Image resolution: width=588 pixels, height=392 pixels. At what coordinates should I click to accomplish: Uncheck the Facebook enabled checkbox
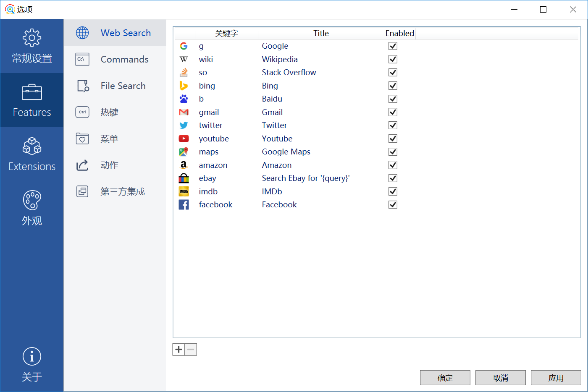(393, 204)
